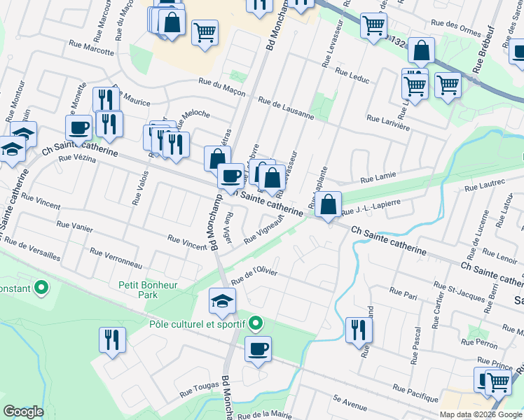Click the Rue de Versailles street label

[x=32, y=249]
